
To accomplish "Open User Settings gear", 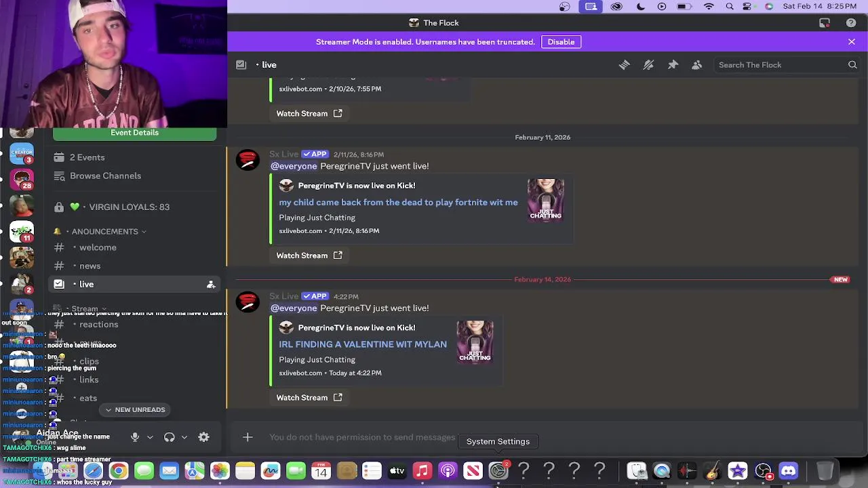I will pos(203,437).
